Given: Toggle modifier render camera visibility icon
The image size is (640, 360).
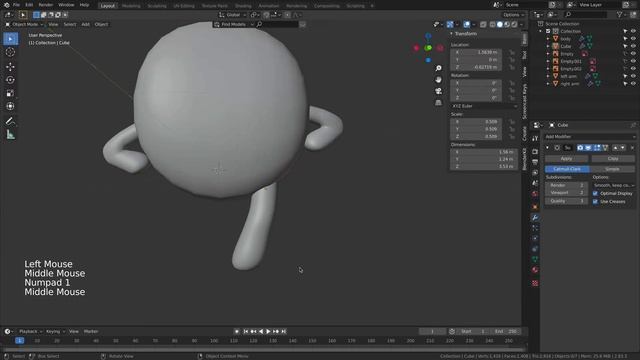Looking at the screenshot, I should click(580, 148).
